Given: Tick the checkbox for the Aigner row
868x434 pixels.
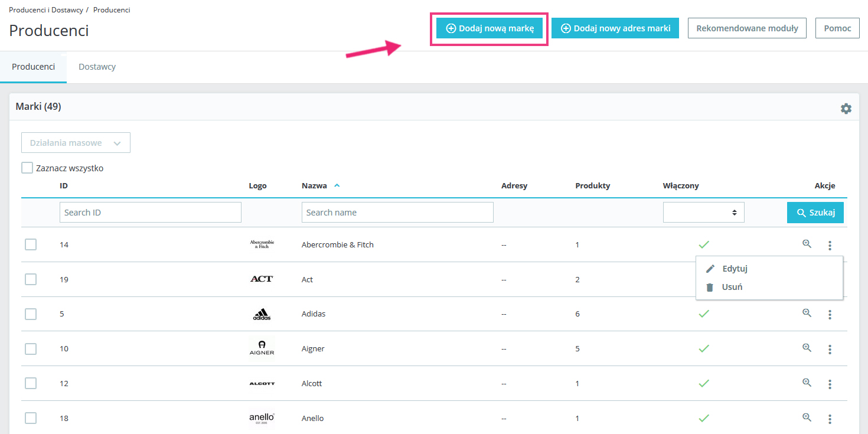Looking at the screenshot, I should [31, 349].
